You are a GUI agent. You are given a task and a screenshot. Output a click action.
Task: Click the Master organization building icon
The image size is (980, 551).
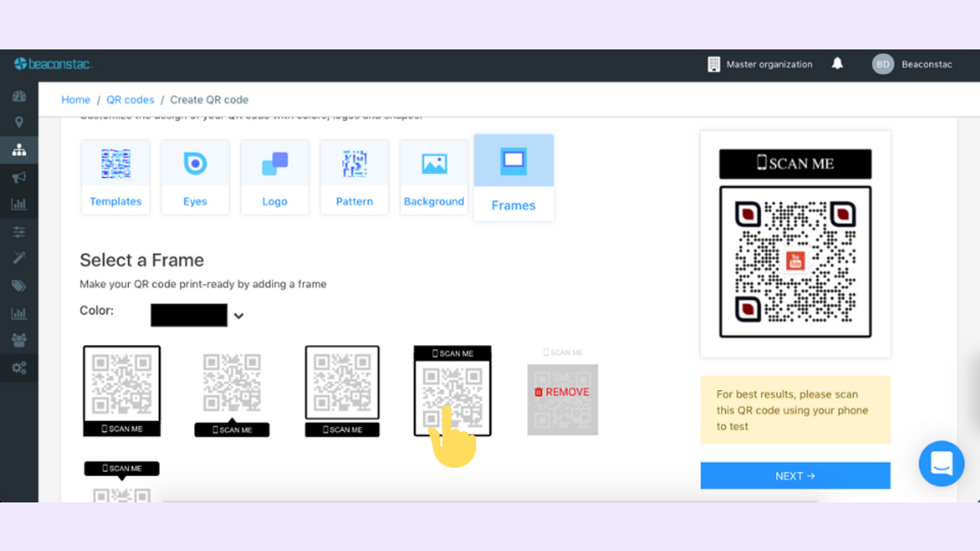click(714, 64)
